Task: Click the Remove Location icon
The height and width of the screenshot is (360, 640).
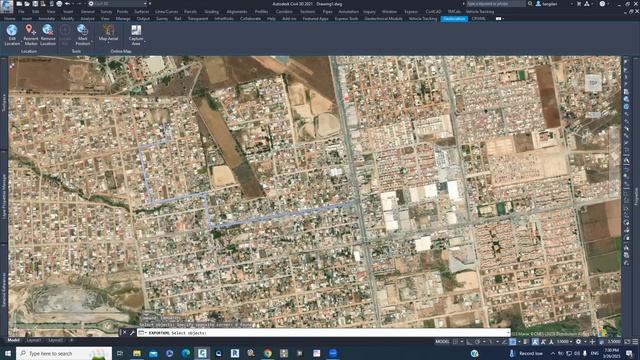Action: [x=48, y=29]
